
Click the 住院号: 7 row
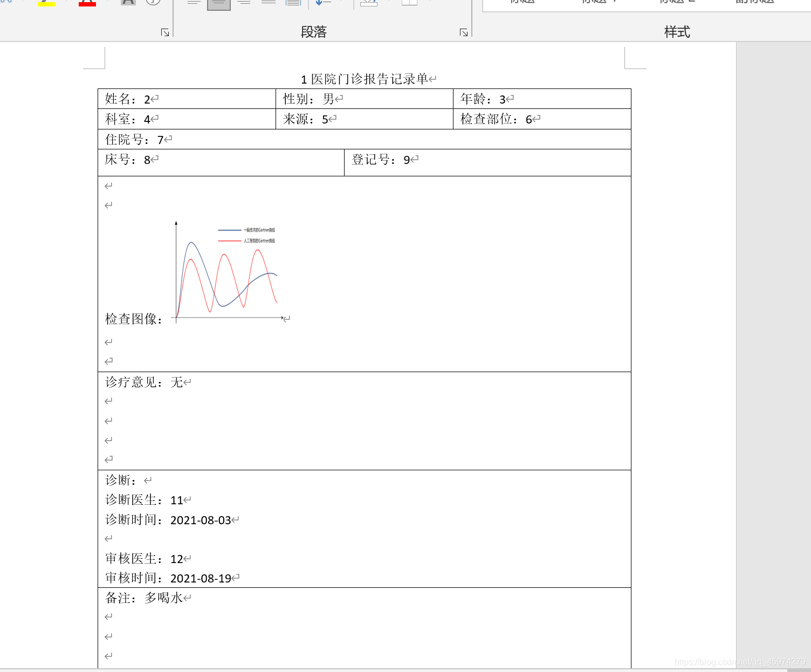(365, 140)
